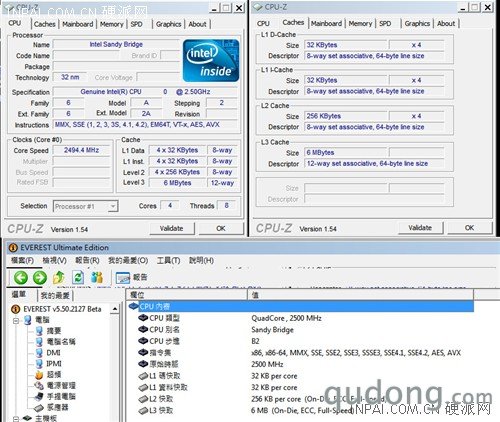
Task: Open Caches tab in left CPU-Z window
Action: pos(44,24)
